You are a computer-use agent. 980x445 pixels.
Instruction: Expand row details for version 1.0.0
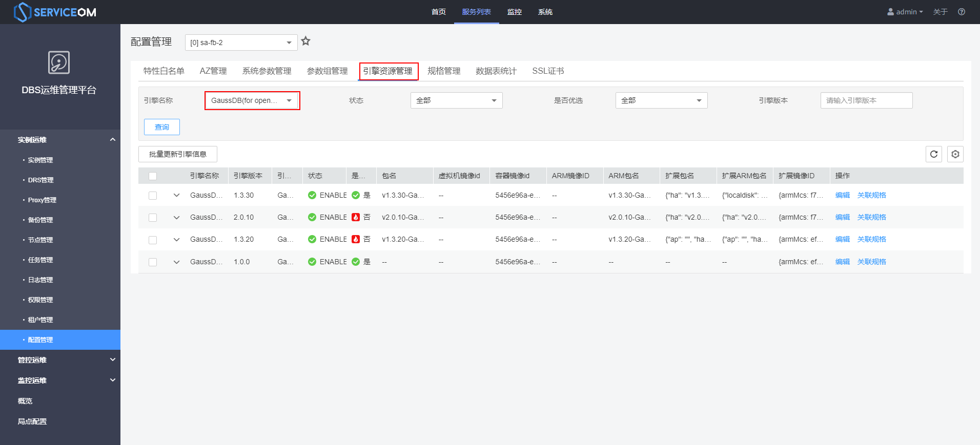(177, 262)
